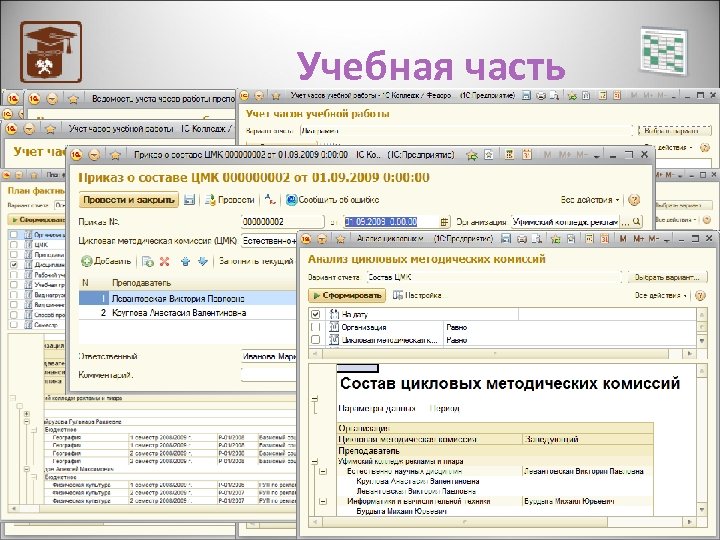The image size is (720, 540).
Task: Open Настройка in the ЦМК analysis window
Action: (x=417, y=295)
